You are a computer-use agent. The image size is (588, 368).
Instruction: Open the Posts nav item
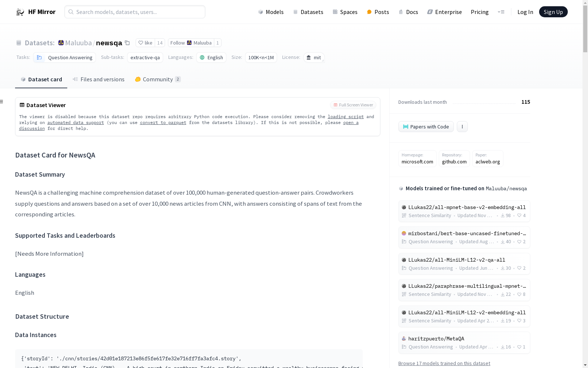pos(378,12)
